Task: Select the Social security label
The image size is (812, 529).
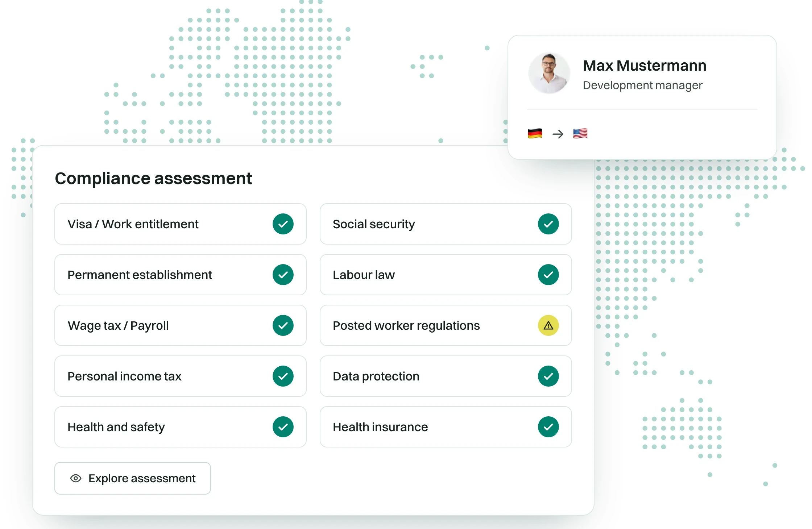Action: (374, 224)
